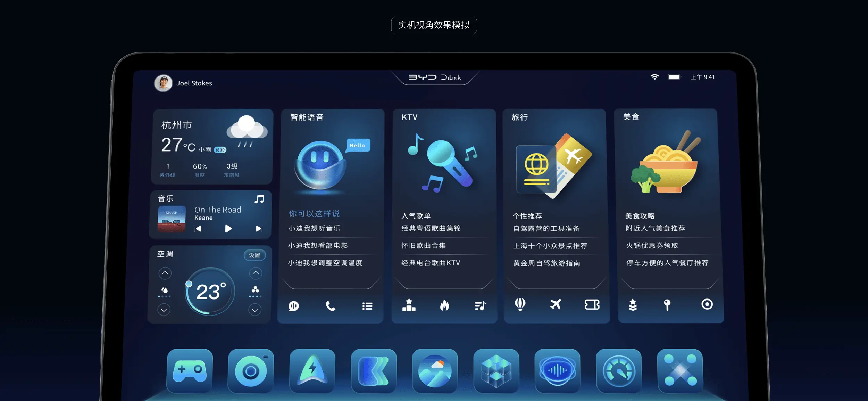Open 怀旧歌曲合集 in KTV list
The image size is (868, 401).
(x=424, y=246)
